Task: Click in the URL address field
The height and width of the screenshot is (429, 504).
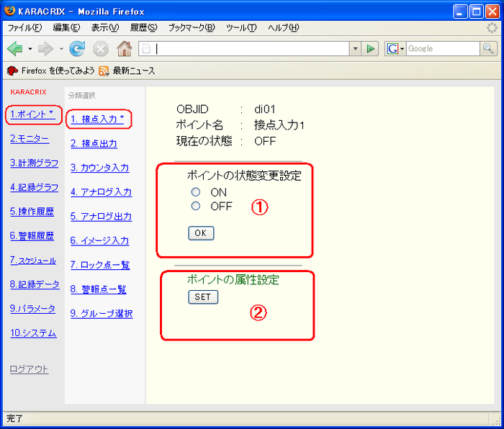Action: tap(244, 49)
